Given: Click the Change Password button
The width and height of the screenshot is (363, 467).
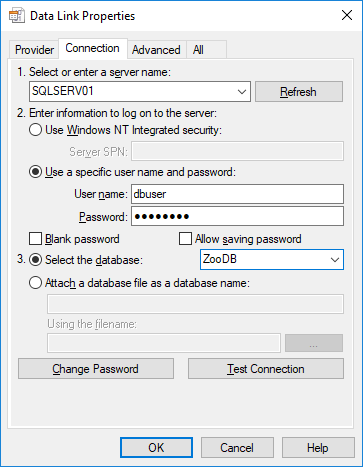Looking at the screenshot, I should [96, 369].
